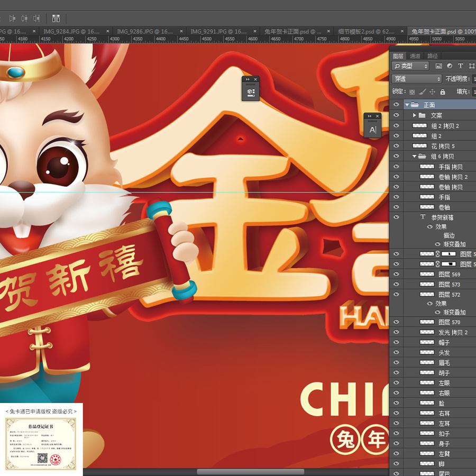Expand the 文案 layer group
Screen dimensions: 476x476
point(414,115)
